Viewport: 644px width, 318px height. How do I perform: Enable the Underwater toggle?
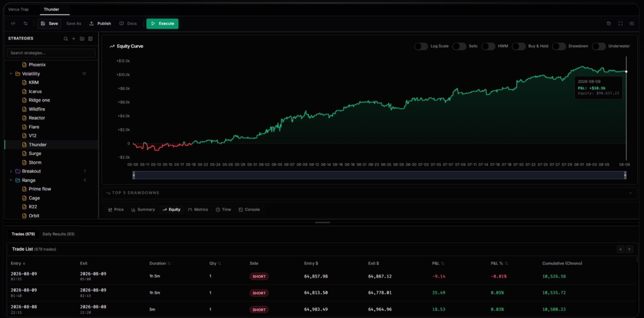(599, 46)
